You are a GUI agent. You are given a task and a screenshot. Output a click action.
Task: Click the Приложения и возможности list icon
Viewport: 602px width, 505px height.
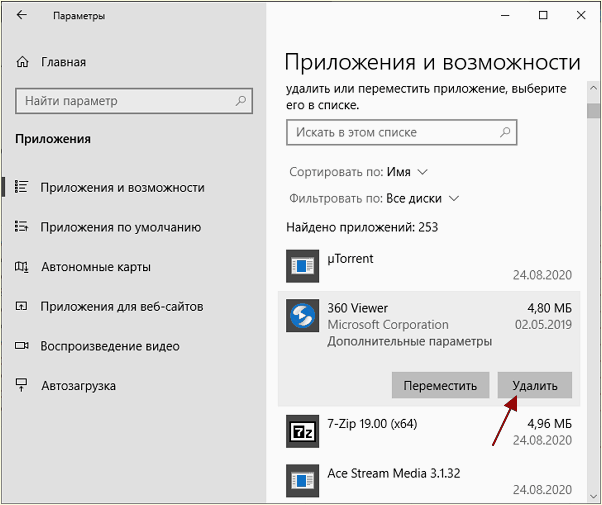click(x=21, y=187)
